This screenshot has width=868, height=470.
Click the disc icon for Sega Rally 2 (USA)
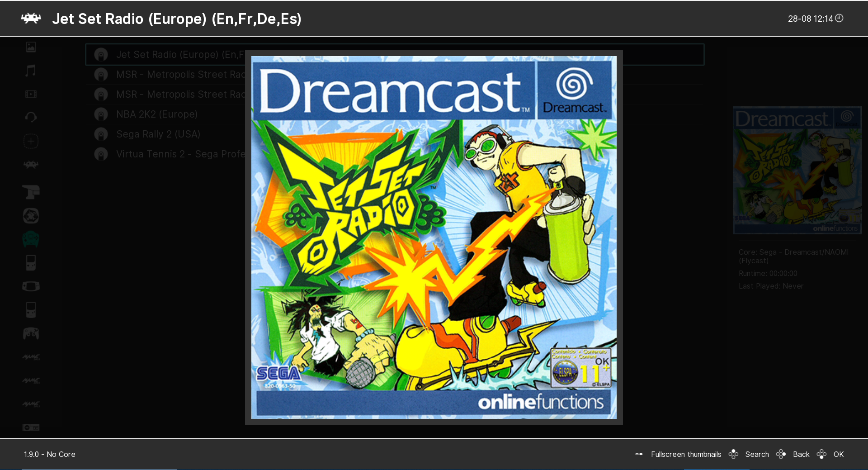click(101, 134)
